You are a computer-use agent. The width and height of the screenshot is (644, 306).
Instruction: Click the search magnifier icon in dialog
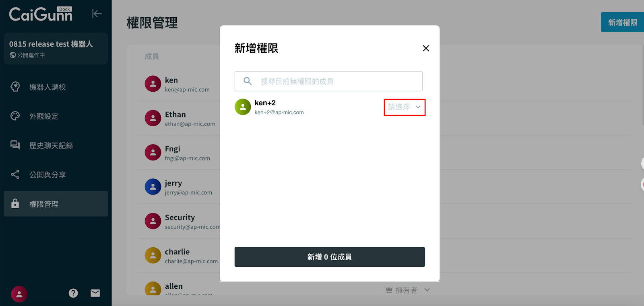(x=248, y=81)
